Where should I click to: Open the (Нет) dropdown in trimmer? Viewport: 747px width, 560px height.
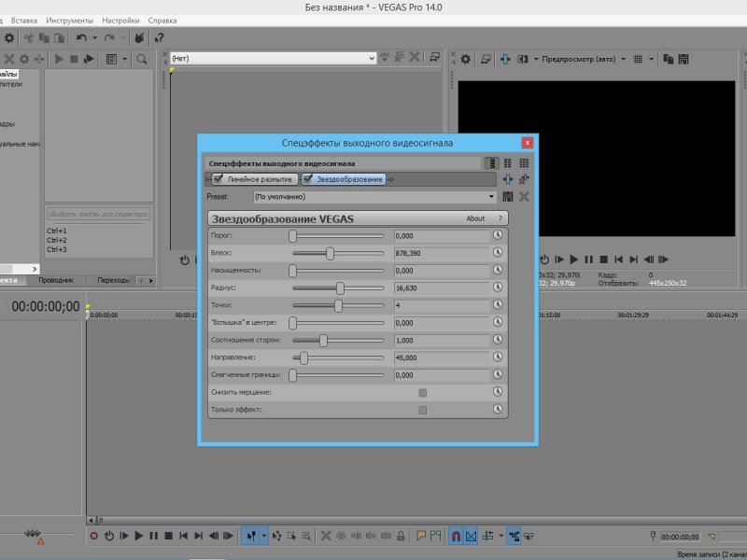pyautogui.click(x=274, y=59)
